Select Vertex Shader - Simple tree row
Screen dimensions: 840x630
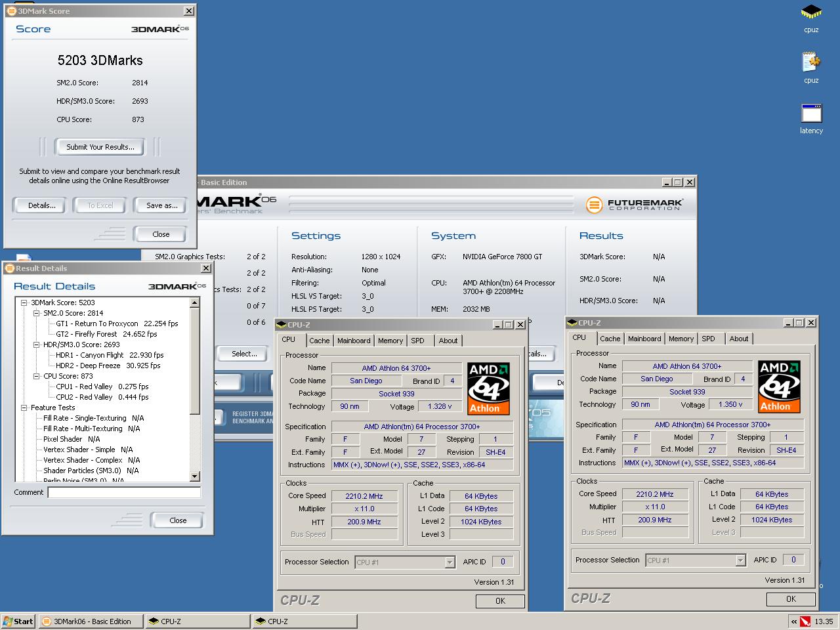click(x=88, y=450)
